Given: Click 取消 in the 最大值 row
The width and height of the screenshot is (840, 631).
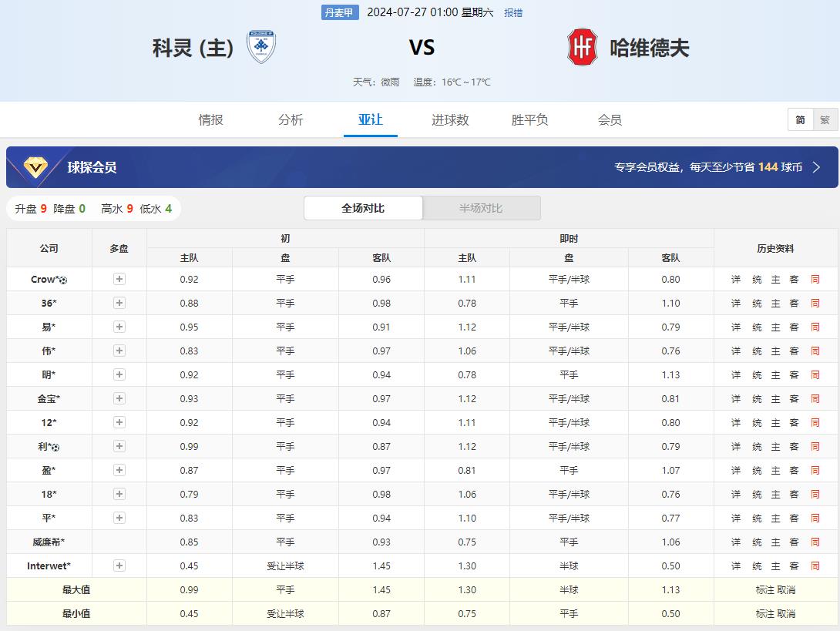Looking at the screenshot, I should click(786, 590).
